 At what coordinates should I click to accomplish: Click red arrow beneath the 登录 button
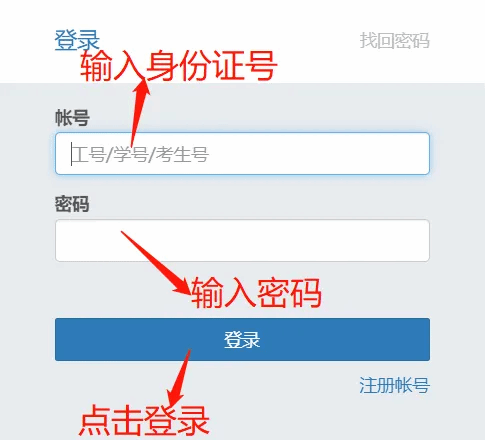(179, 377)
